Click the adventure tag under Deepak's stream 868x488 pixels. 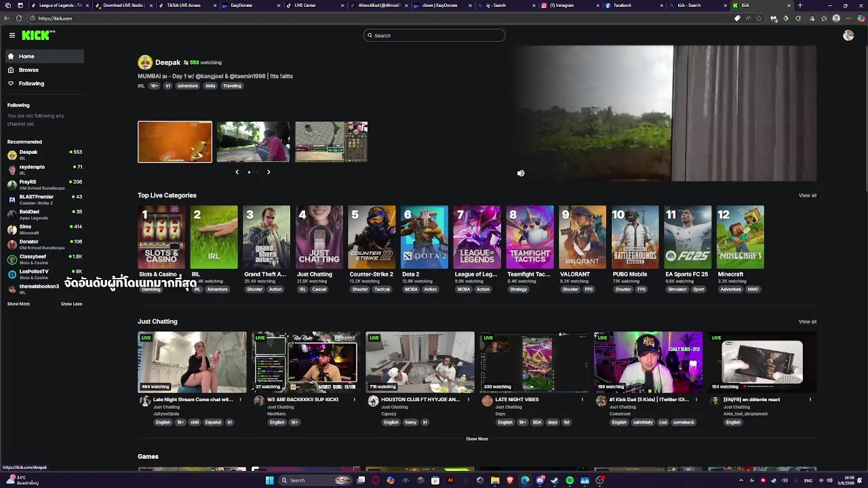(x=188, y=86)
